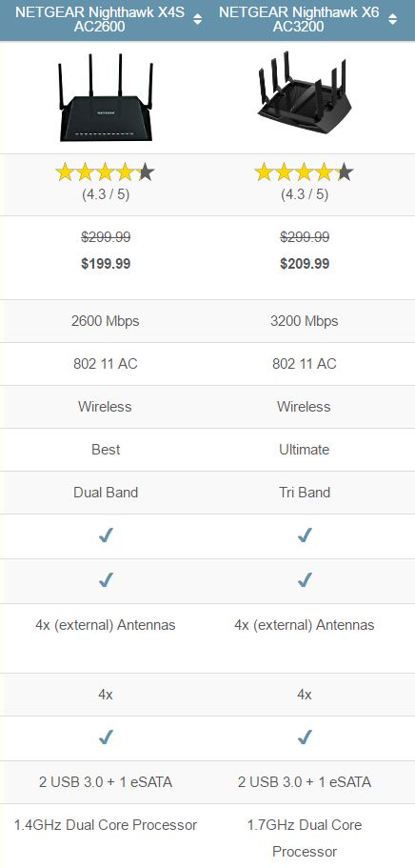Open the Nighthawk X6 router image
This screenshot has height=868, width=415.
[303, 91]
